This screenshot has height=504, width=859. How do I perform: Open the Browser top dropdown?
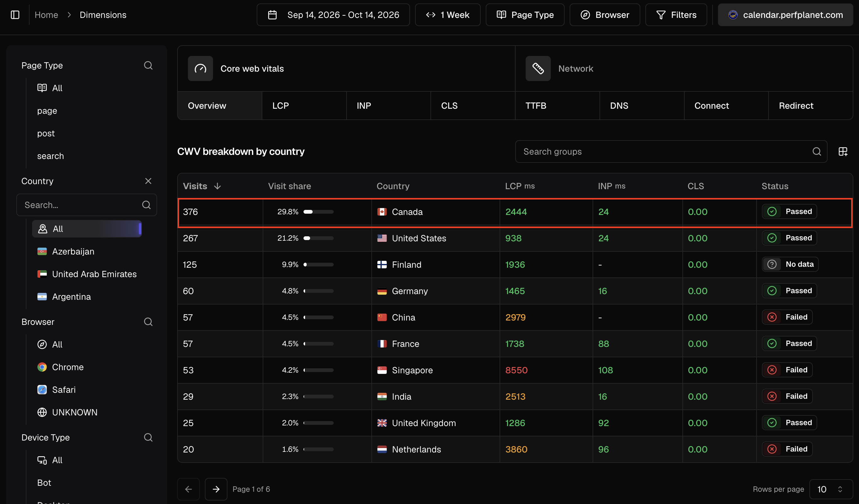605,15
